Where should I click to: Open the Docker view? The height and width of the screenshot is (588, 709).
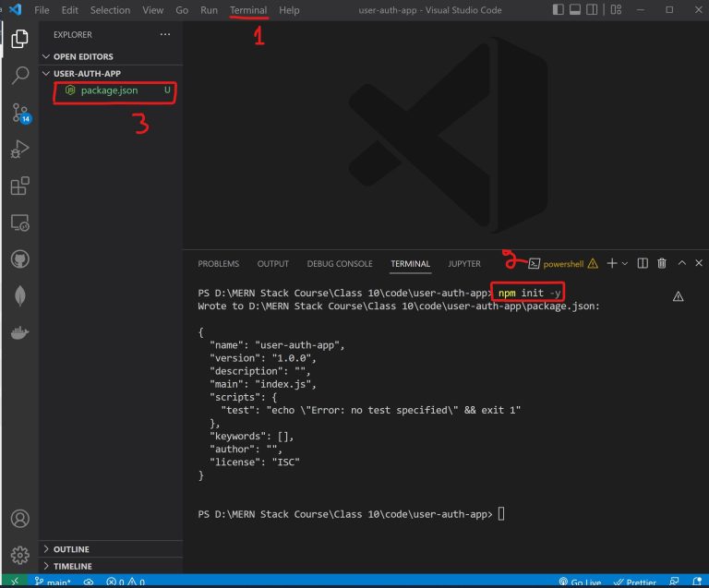pyautogui.click(x=20, y=333)
